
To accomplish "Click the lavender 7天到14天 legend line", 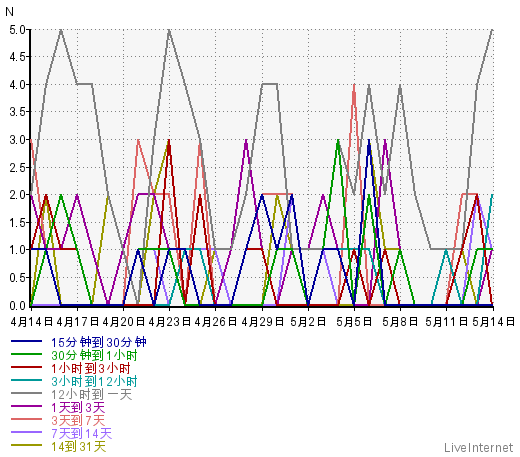I will tap(26, 432).
